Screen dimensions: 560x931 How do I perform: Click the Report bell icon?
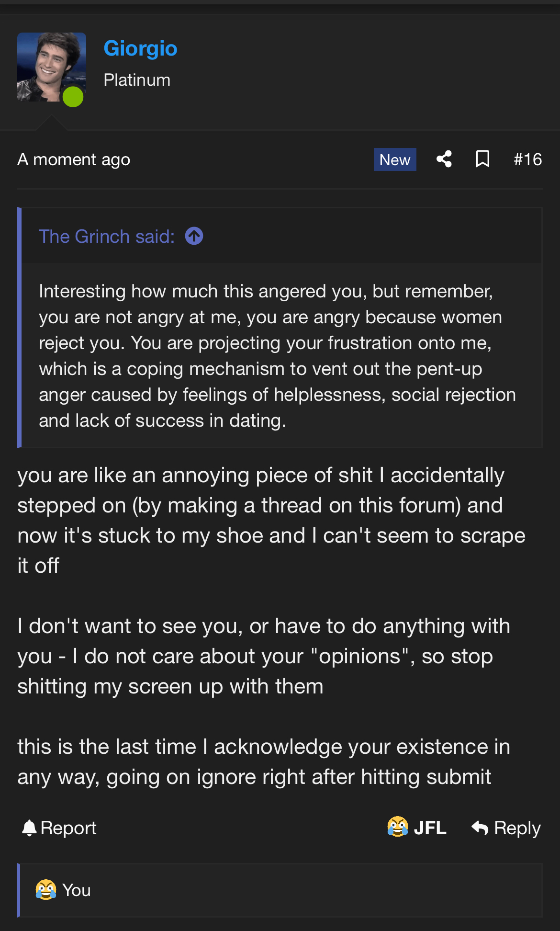(x=29, y=828)
